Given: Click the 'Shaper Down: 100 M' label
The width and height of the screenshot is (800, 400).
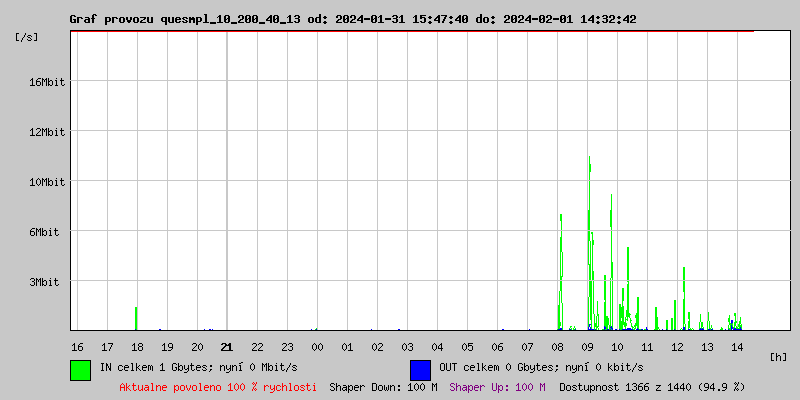Looking at the screenshot, I should [x=383, y=386].
